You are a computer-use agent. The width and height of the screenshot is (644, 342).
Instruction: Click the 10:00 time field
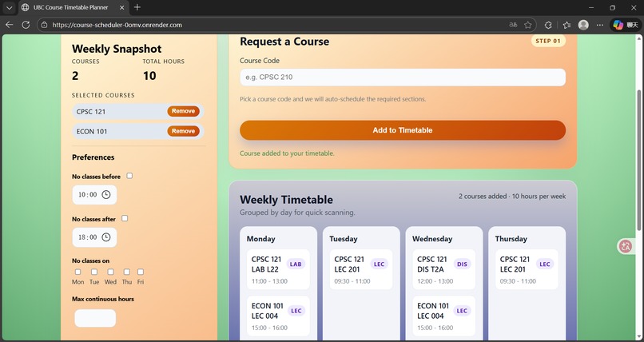(x=94, y=195)
